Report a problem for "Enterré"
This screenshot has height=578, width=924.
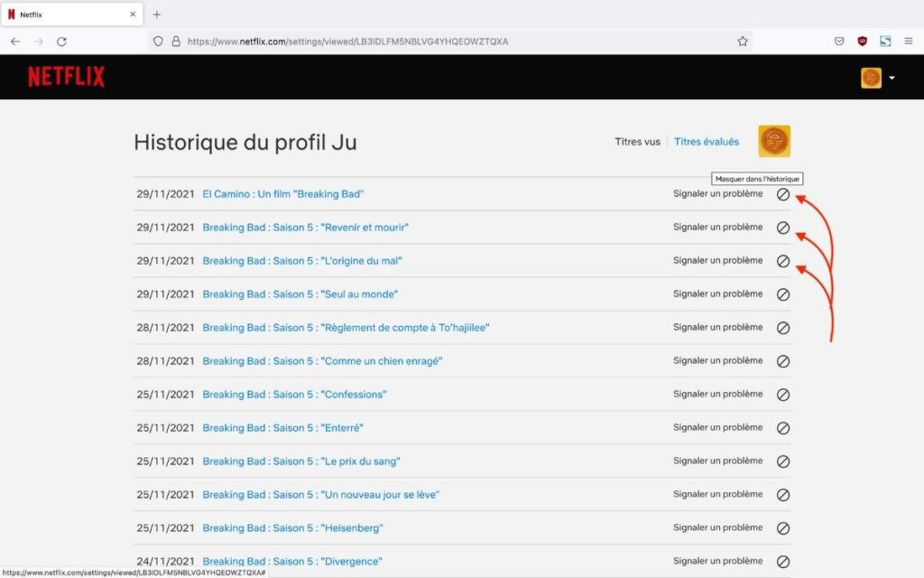tap(717, 427)
